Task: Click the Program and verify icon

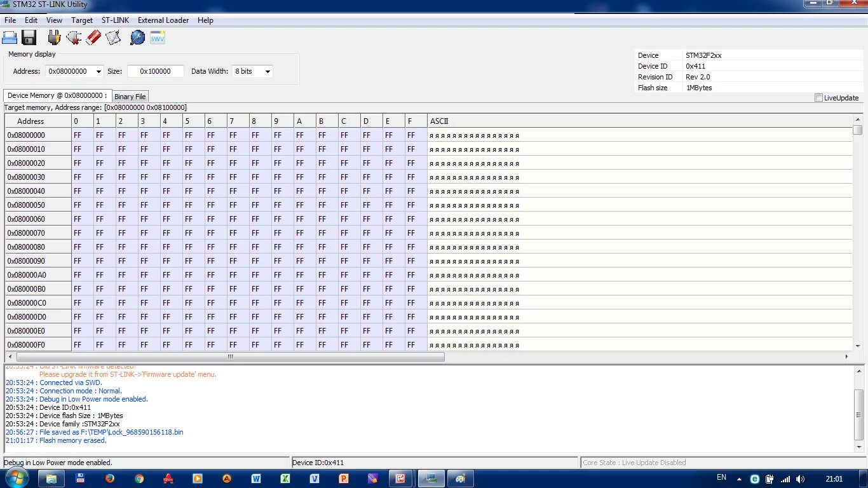Action: click(x=113, y=37)
